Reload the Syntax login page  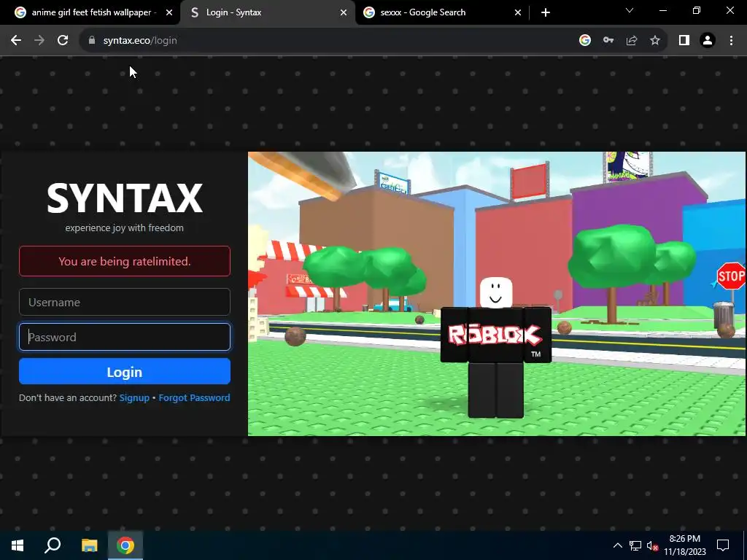63,41
